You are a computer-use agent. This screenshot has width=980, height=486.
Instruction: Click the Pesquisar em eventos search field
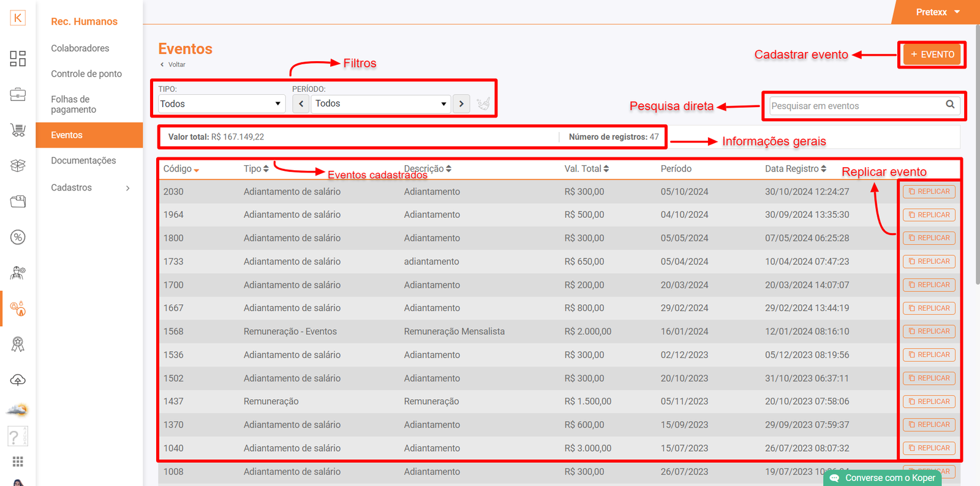click(854, 106)
